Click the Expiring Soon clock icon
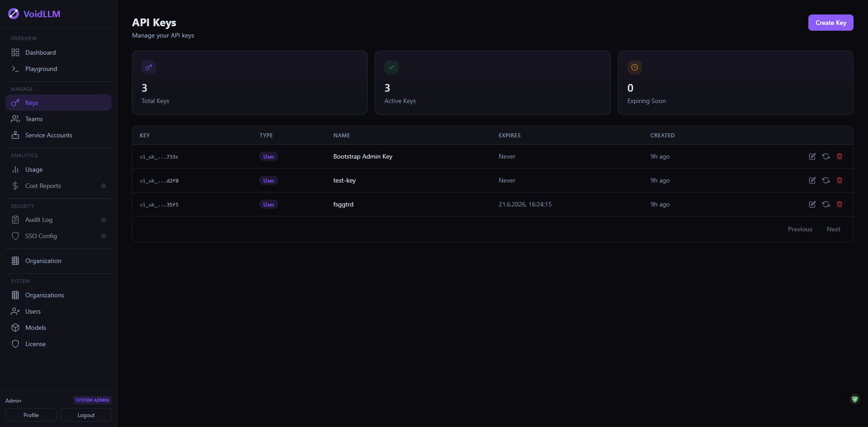The image size is (868, 427). (635, 67)
